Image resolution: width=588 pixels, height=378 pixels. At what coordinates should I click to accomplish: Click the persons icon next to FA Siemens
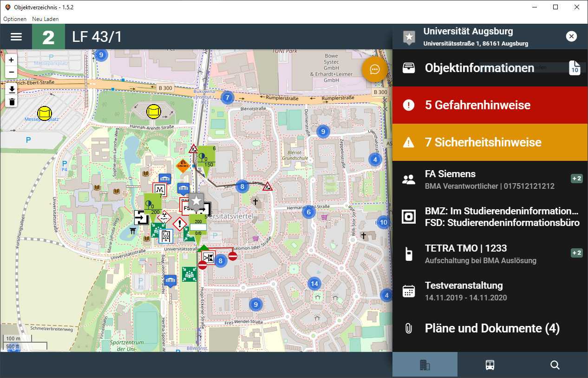pyautogui.click(x=409, y=179)
